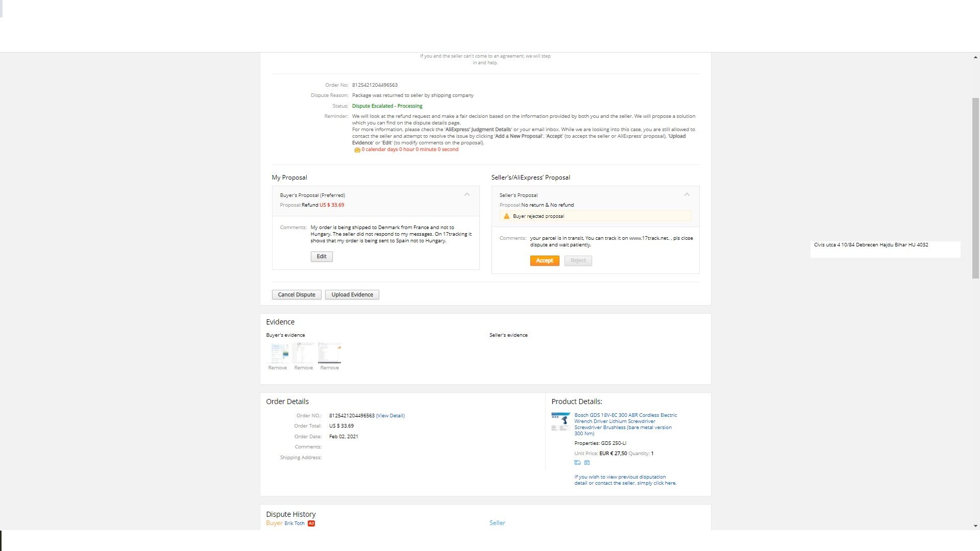Click the Bosch wrench product thumbnail

[x=561, y=422]
